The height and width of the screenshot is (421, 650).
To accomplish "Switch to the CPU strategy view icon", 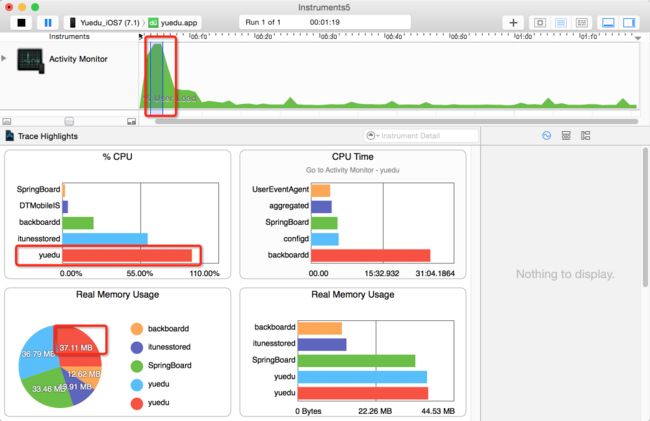I will coord(540,22).
